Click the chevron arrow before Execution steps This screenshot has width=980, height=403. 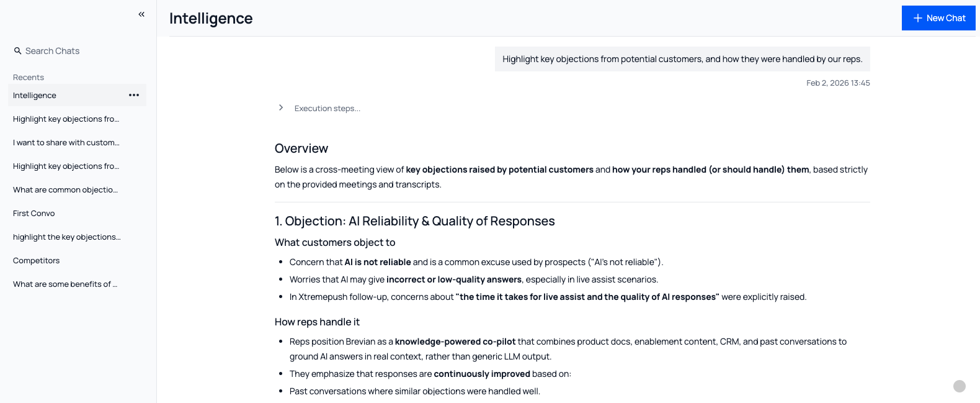point(280,107)
